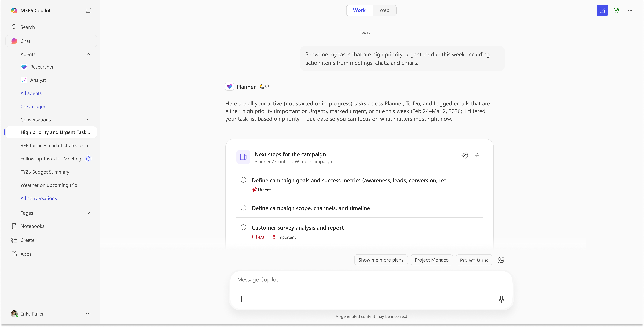Complete the Customer survey analysis task
This screenshot has width=644, height=327.
[243, 227]
